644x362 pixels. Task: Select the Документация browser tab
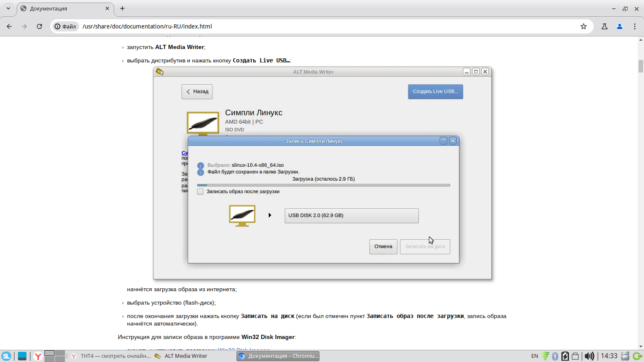point(65,8)
